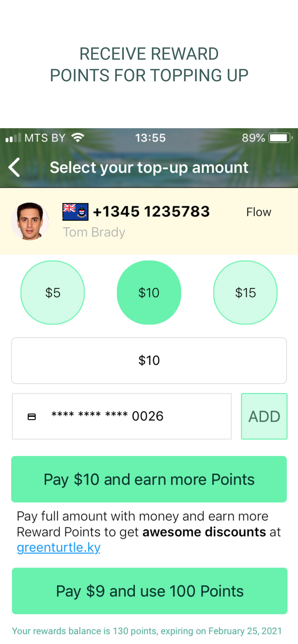
Task: Open Tom Brady's profile photo
Action: (30, 222)
